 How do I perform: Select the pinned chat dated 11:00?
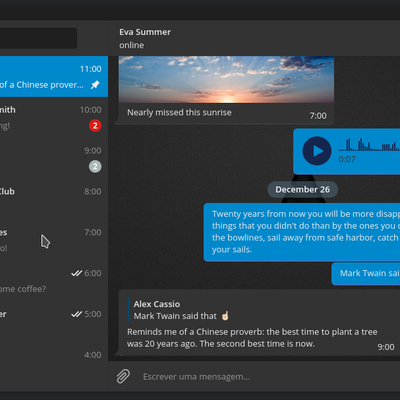(x=54, y=76)
